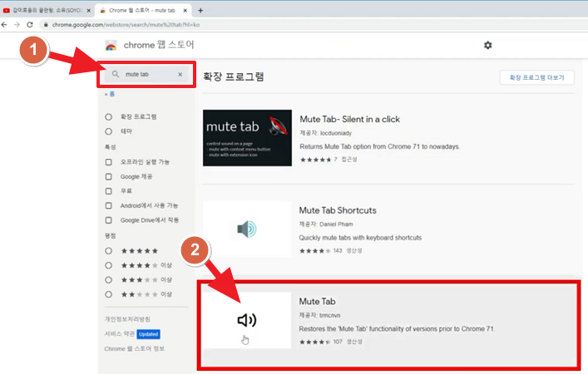Click the 확장 프로그램 results heading

coord(233,76)
